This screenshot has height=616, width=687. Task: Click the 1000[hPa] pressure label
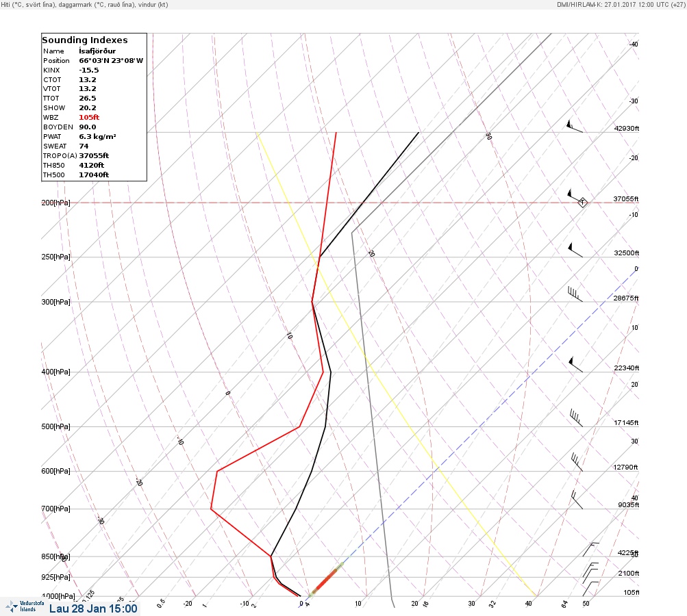(x=59, y=596)
